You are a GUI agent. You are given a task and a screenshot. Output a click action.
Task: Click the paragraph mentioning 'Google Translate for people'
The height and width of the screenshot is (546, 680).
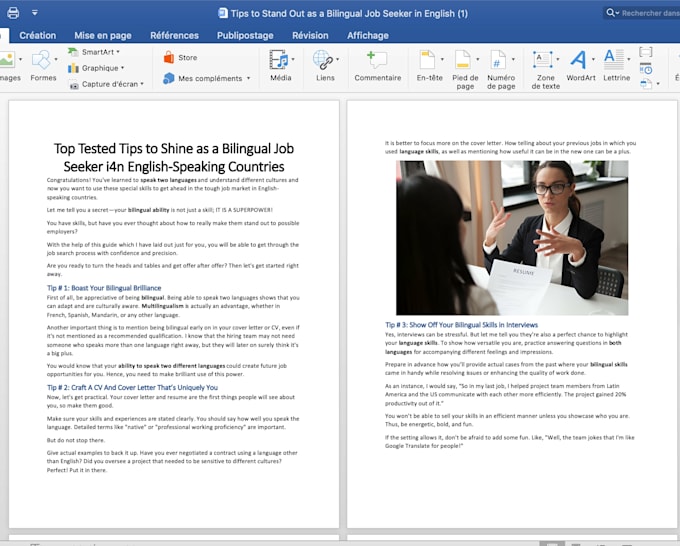click(510, 441)
